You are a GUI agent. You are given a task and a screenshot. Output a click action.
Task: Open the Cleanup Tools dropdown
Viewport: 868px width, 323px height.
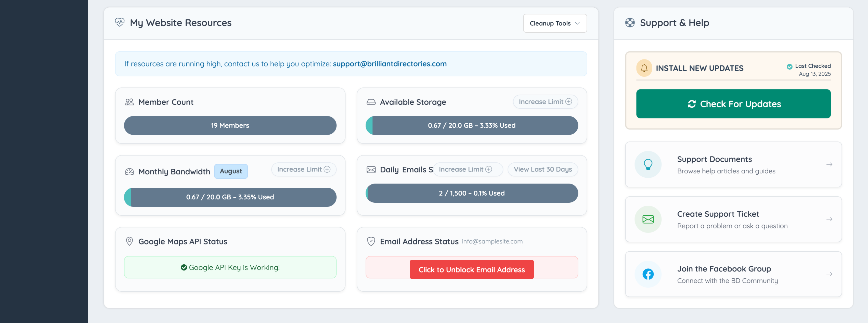tap(555, 23)
